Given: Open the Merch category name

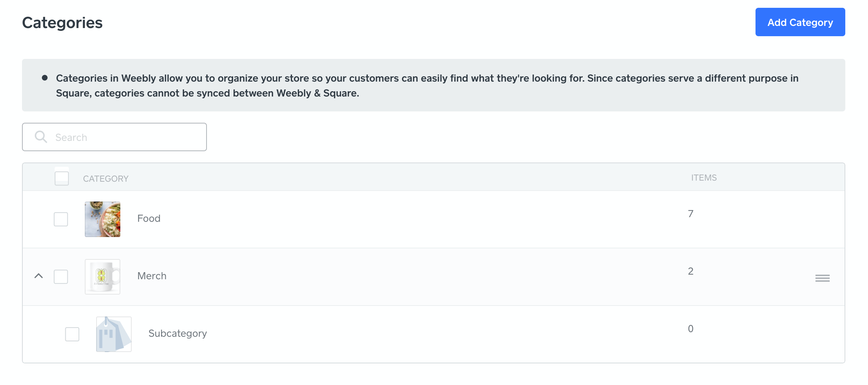Looking at the screenshot, I should (152, 276).
